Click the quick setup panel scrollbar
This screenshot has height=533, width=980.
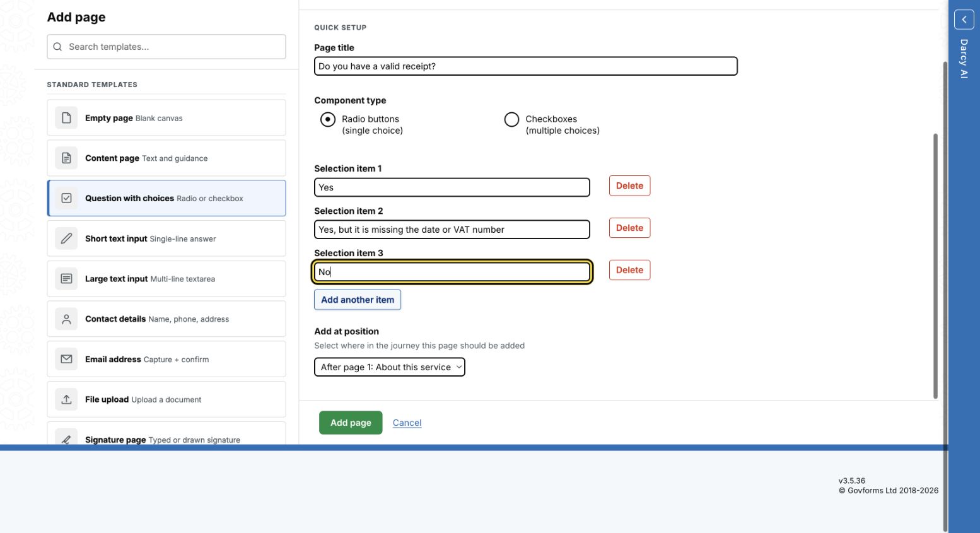click(935, 265)
